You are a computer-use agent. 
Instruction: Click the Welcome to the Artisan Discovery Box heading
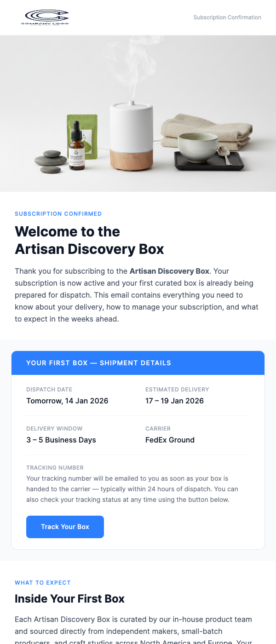click(90, 240)
